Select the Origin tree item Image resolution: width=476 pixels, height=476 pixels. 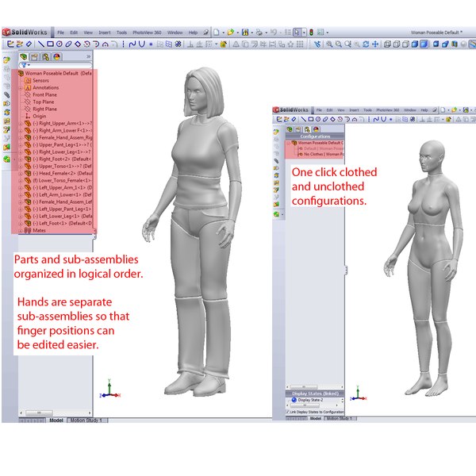coord(36,117)
